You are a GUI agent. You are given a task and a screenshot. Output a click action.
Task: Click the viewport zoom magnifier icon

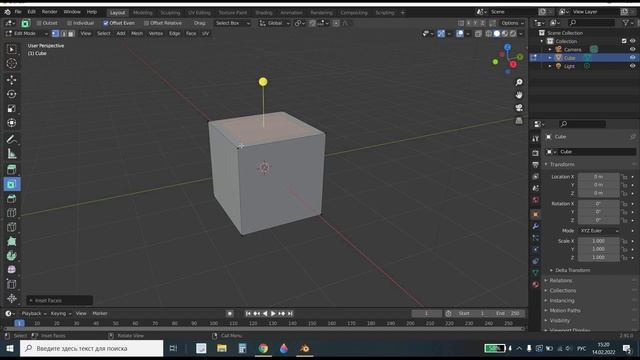tap(519, 82)
